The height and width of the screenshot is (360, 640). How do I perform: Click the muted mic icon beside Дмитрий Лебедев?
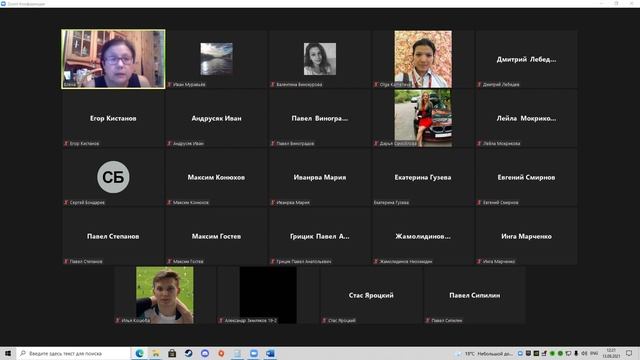click(479, 84)
